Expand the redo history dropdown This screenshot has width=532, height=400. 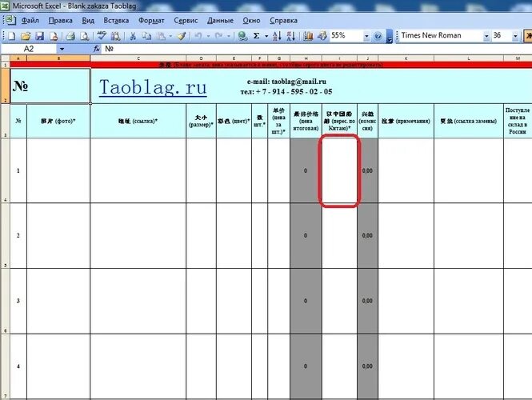pos(229,36)
